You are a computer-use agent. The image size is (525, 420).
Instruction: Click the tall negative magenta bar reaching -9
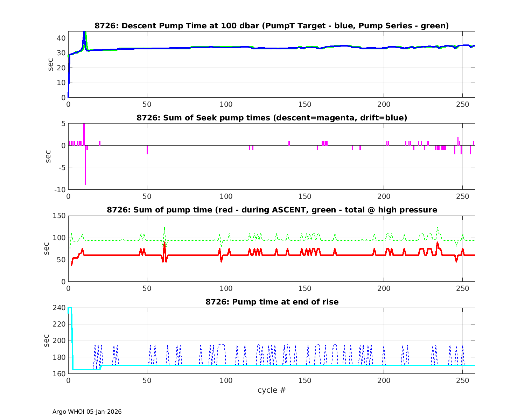click(x=85, y=175)
